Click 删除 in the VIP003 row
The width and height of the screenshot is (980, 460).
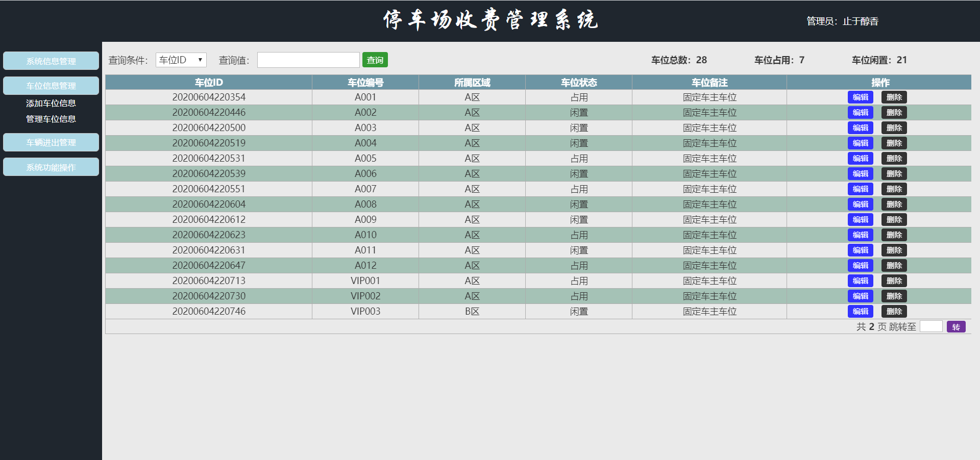click(x=894, y=311)
